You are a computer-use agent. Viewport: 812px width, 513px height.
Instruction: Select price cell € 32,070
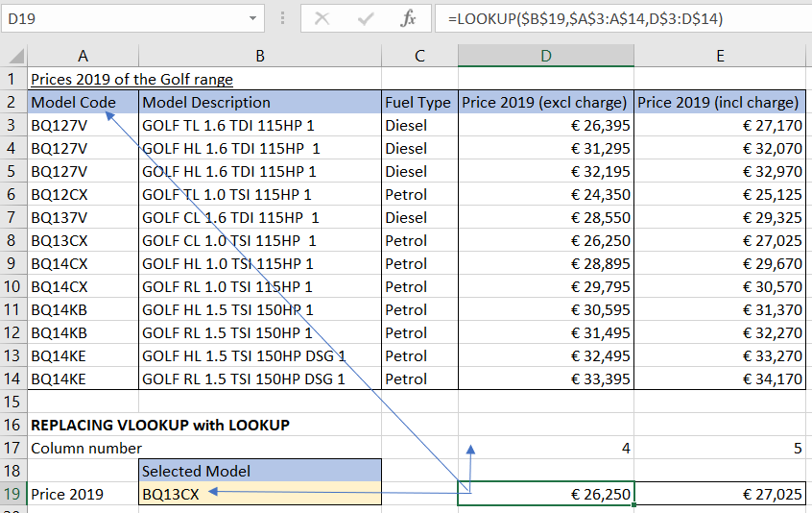720,148
